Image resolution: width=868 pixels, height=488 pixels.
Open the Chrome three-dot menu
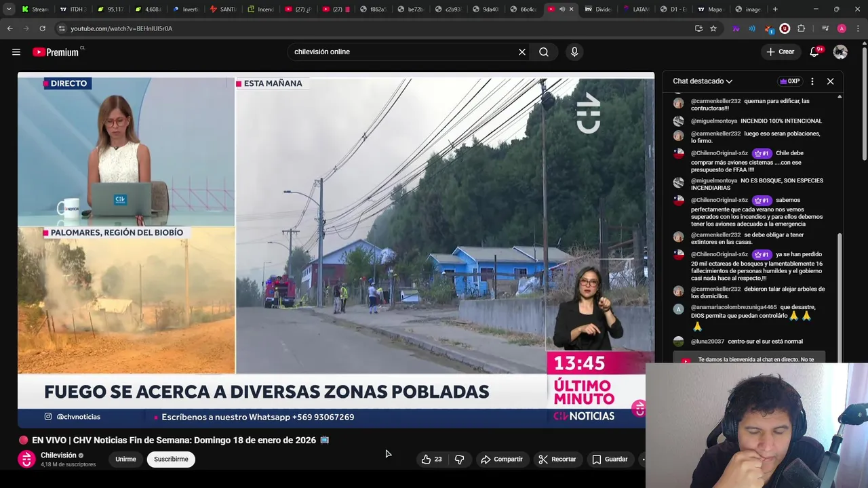[x=858, y=28]
